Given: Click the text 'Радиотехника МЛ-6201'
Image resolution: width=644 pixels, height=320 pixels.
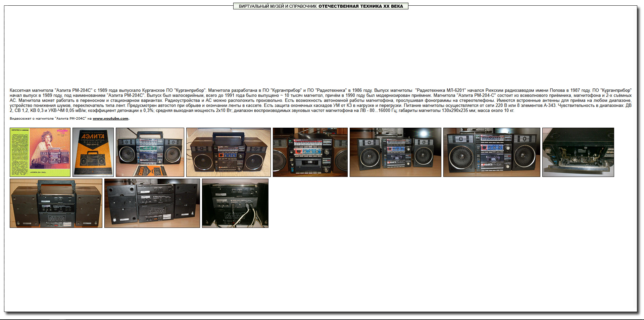Looking at the screenshot, I should (440, 90).
